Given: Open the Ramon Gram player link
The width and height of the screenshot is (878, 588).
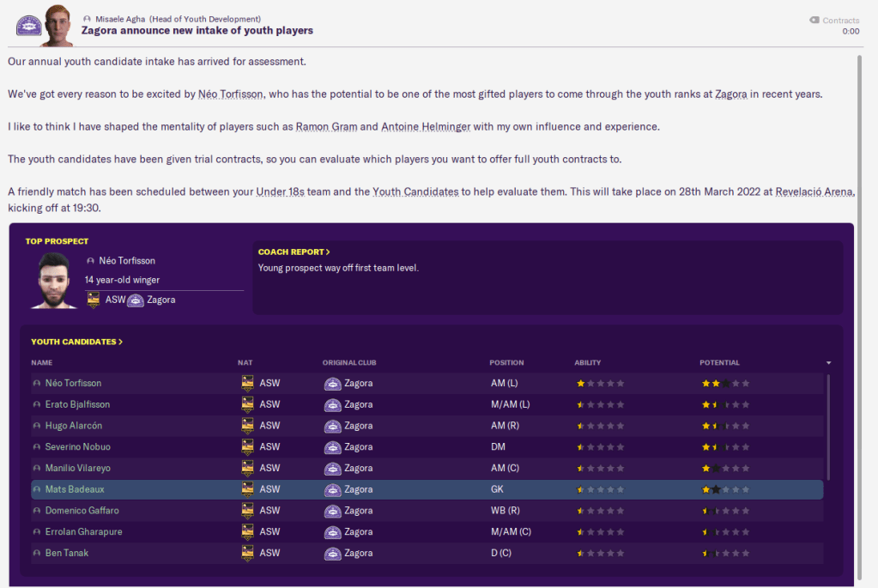Looking at the screenshot, I should pos(325,127).
